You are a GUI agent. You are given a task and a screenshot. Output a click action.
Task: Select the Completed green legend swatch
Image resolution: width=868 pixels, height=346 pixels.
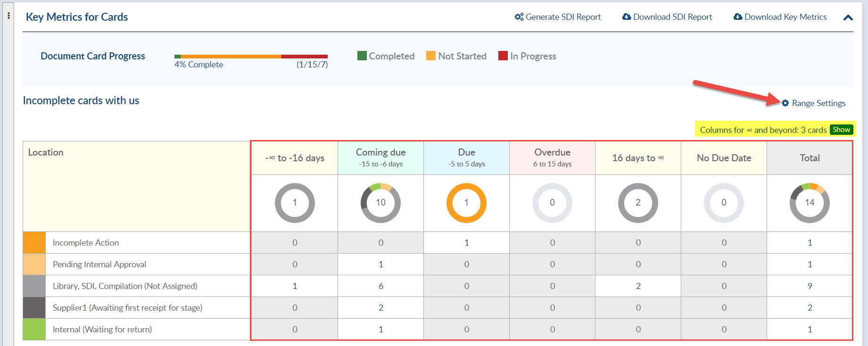click(362, 56)
